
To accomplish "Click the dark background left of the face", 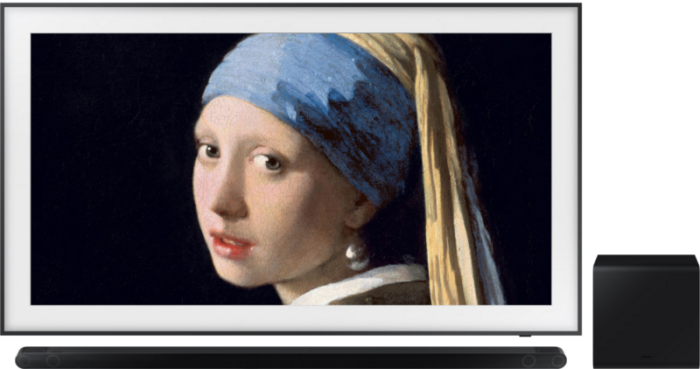I will pyautogui.click(x=112, y=169).
